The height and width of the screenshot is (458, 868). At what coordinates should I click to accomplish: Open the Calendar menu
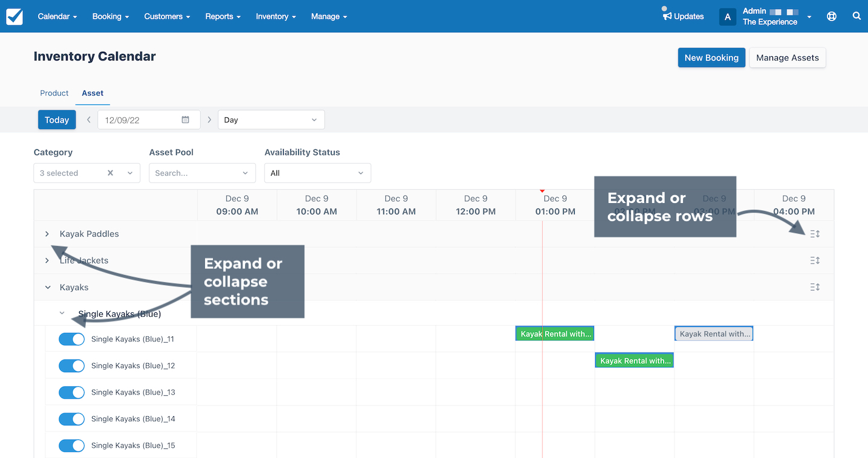[57, 16]
